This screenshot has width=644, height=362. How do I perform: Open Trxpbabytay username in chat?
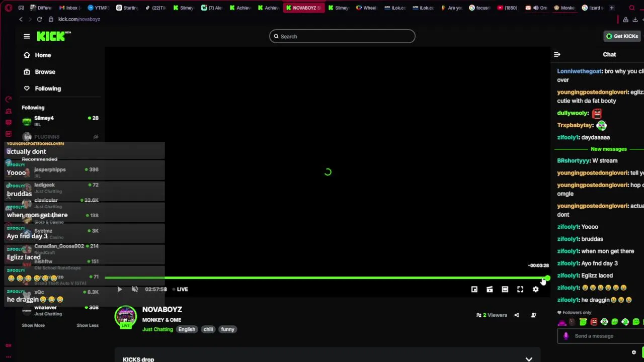575,125
